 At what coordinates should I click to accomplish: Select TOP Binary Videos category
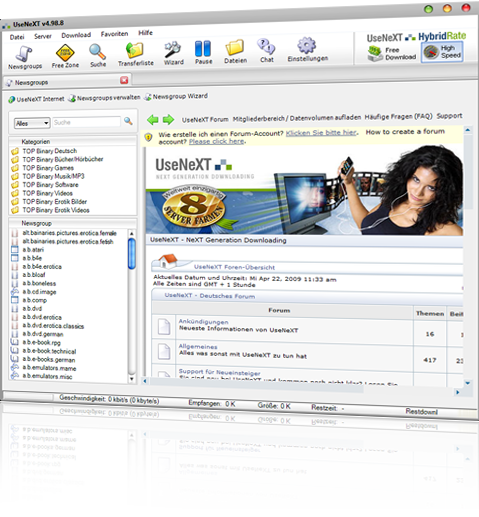[47, 193]
